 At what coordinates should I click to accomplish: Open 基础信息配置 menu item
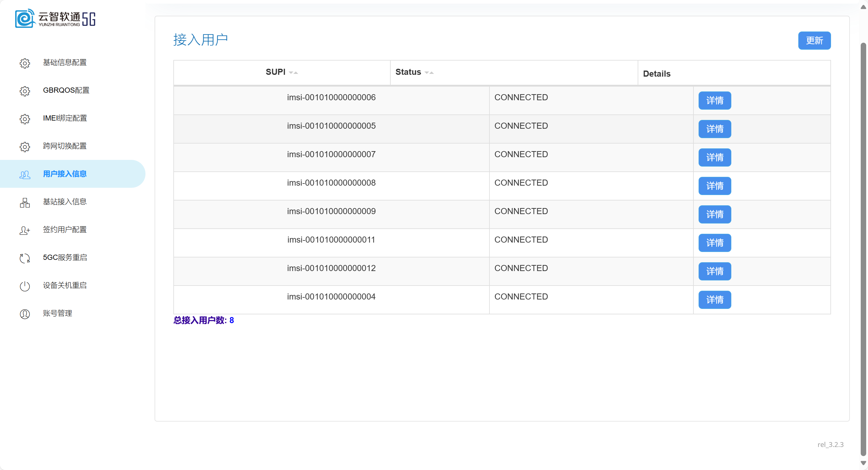(x=72, y=63)
